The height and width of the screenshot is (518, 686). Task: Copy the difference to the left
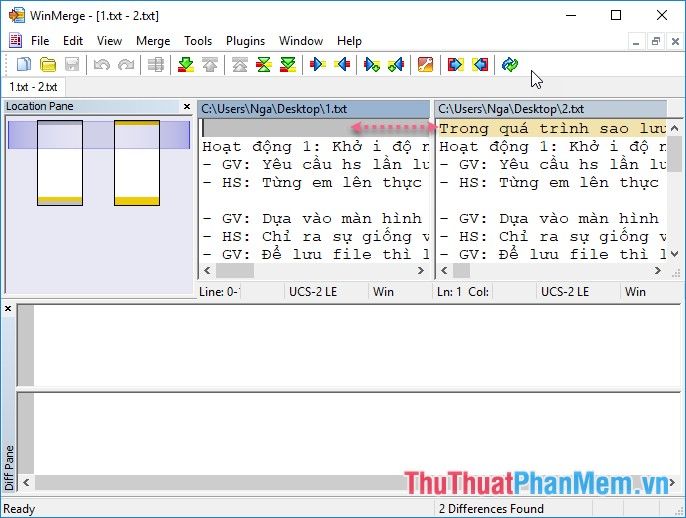342,65
